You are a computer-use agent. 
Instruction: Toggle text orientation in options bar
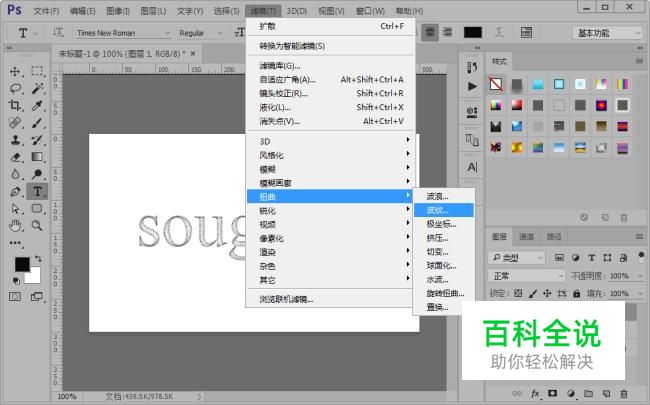58,32
